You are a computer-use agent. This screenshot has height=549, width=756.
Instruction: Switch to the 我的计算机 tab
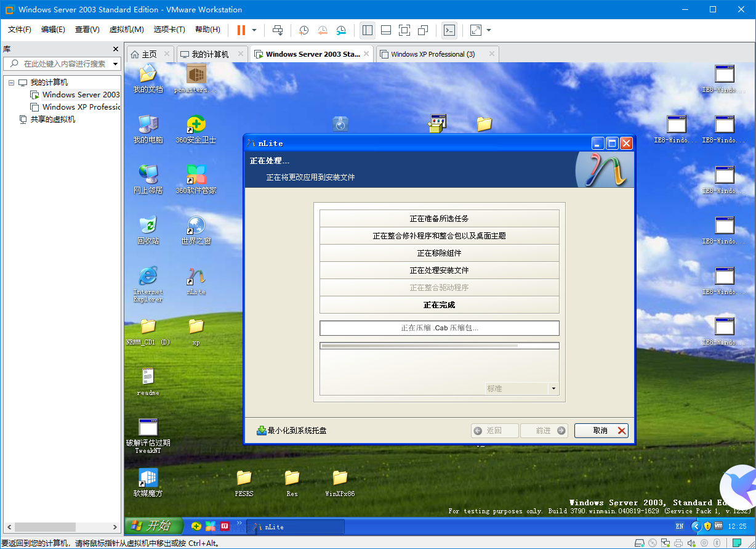(x=212, y=54)
